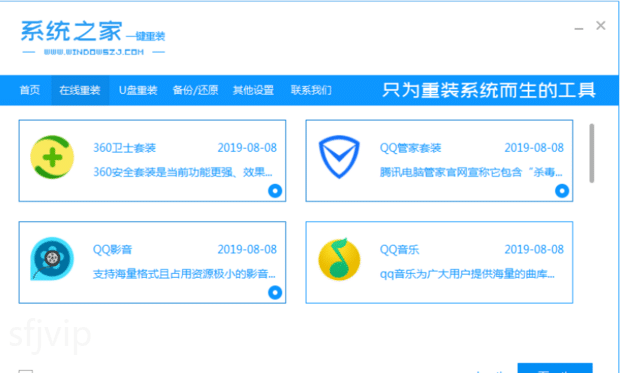The image size is (620, 373).
Task: Toggle selection circle on 360卫士套装 card
Action: coord(275,191)
